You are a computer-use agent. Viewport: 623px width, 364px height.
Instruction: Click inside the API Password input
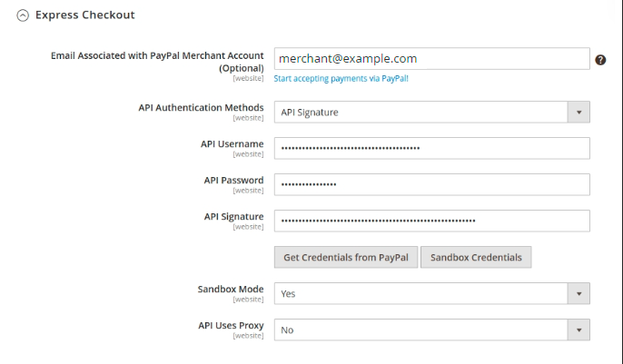pos(431,184)
